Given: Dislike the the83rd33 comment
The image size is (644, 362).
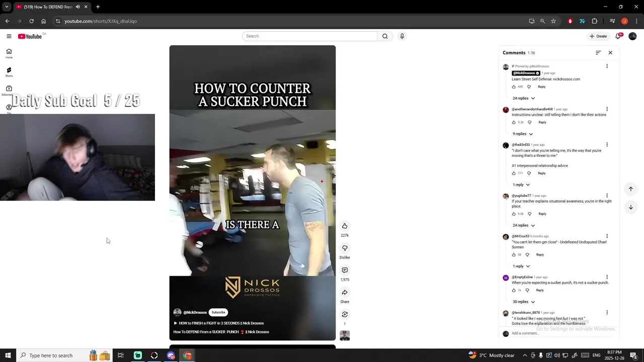Looking at the screenshot, I should coord(529,173).
